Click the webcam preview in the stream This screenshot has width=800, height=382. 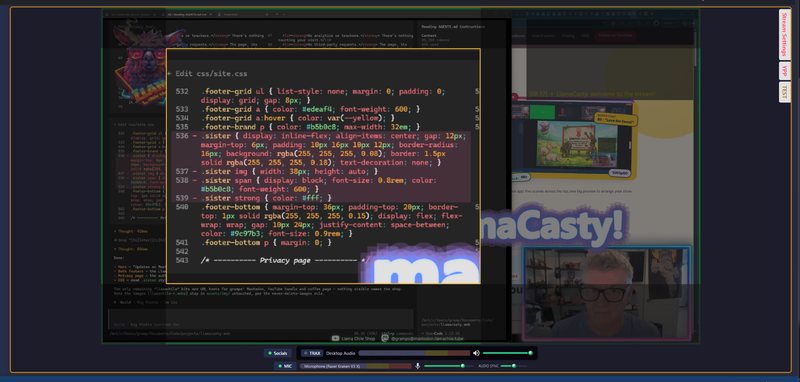coord(606,293)
